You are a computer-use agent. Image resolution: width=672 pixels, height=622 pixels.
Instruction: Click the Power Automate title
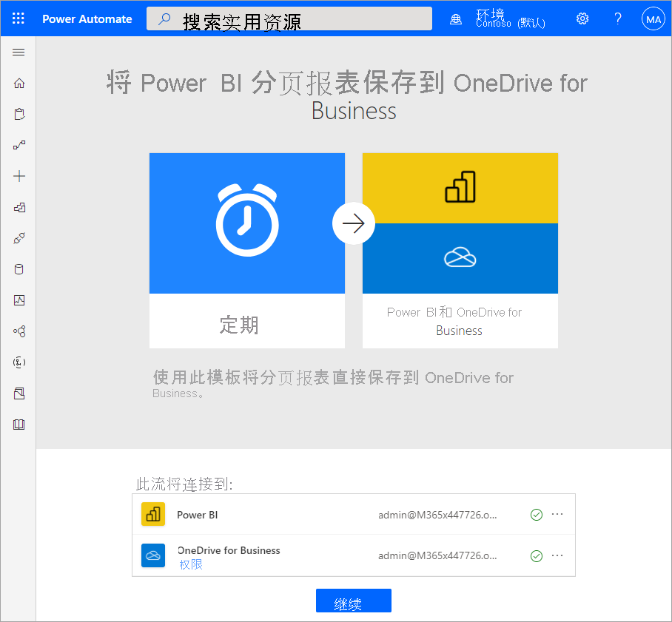point(87,18)
